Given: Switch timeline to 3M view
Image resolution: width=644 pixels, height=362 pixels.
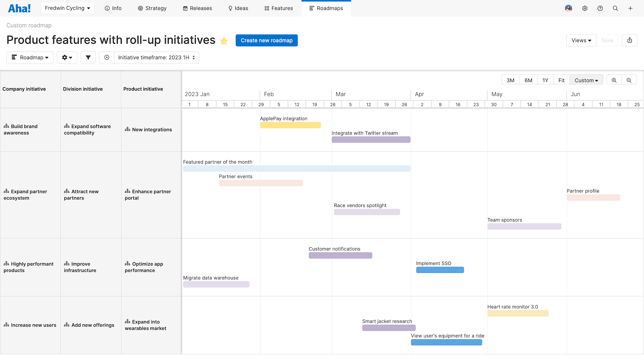Looking at the screenshot, I should (x=510, y=79).
